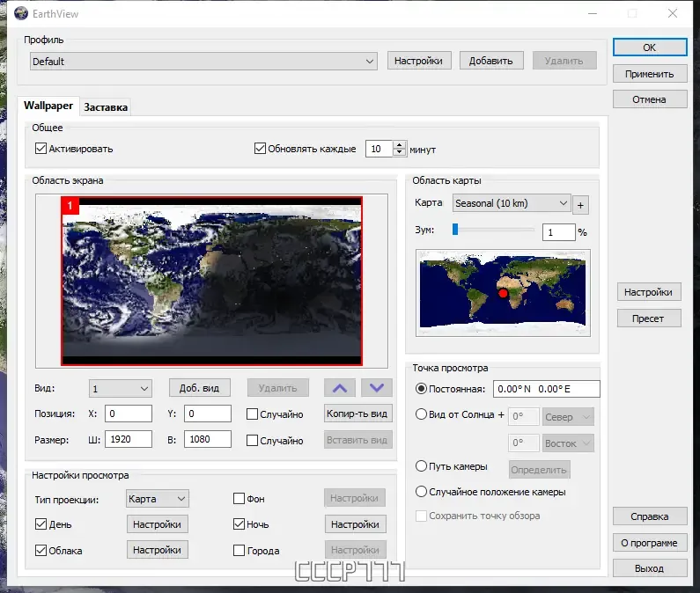The height and width of the screenshot is (593, 700).
Task: Move view down with down arrow button
Action: pyautogui.click(x=377, y=388)
